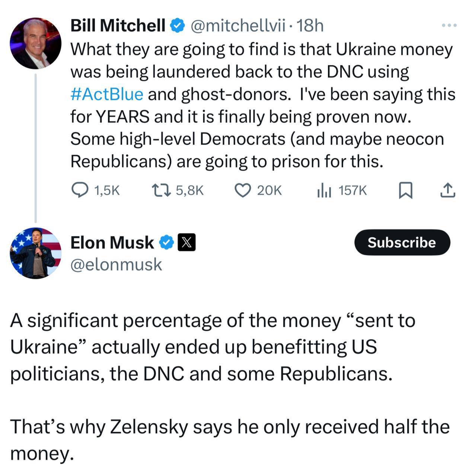Click the Elon Musk display name
469x476 pixels.
point(112,243)
